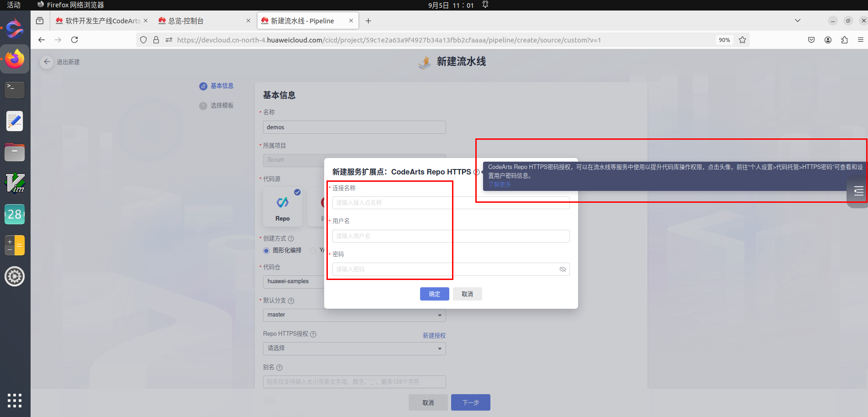
Task: Click the help icon next to 别名
Action: pyautogui.click(x=279, y=368)
